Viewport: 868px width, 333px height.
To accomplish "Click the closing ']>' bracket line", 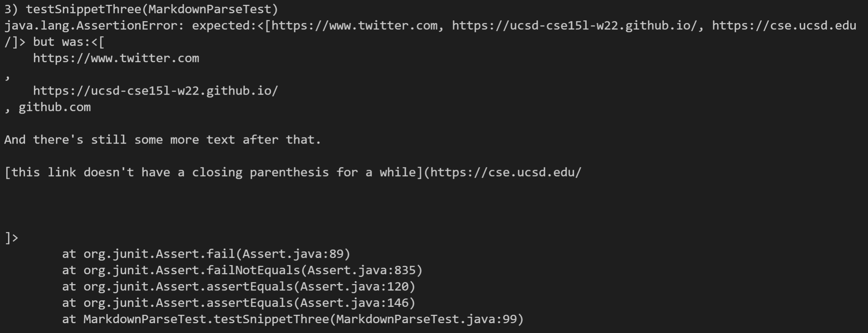I will [11, 238].
